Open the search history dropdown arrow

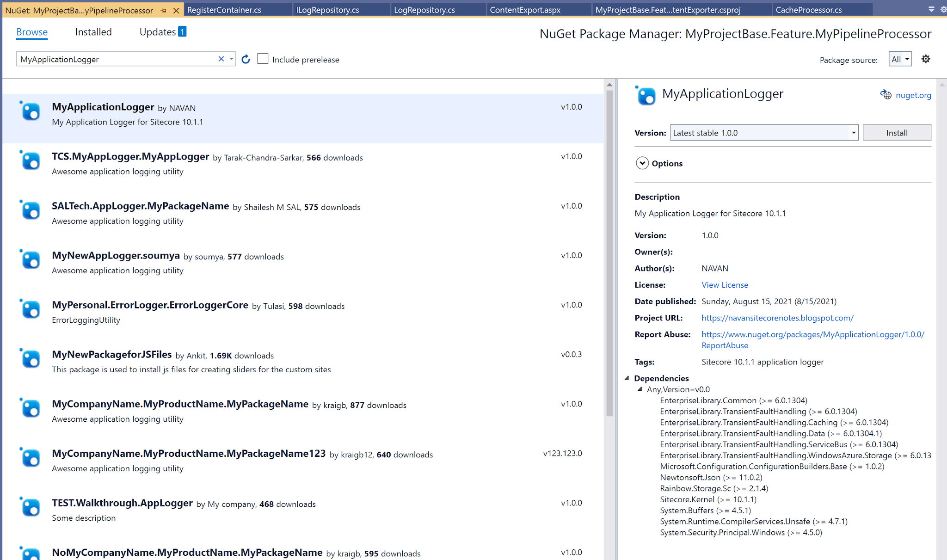(231, 59)
